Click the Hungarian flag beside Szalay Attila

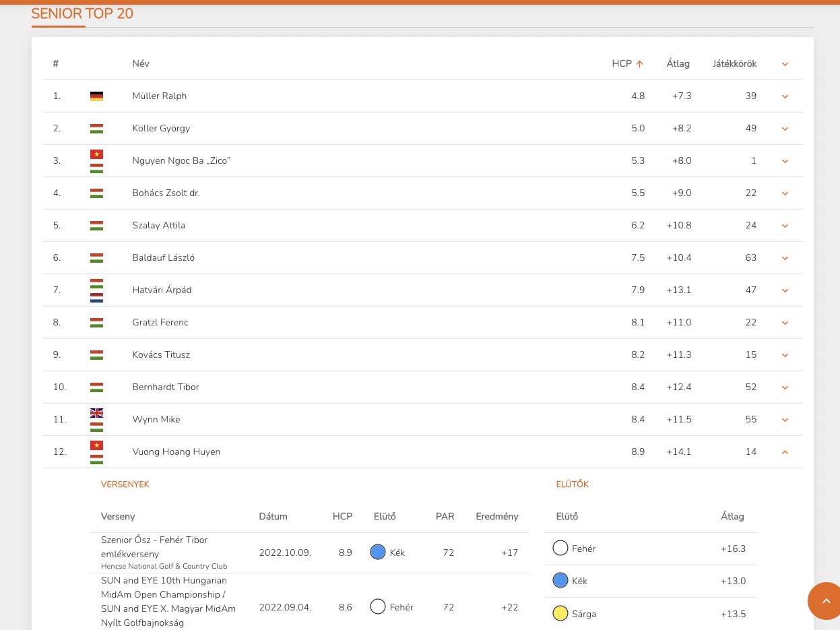point(96,226)
